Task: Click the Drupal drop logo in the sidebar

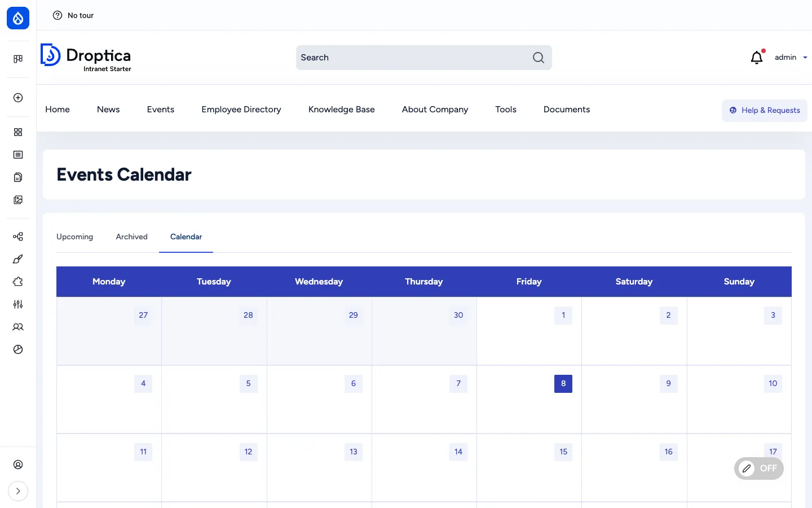Action: (x=18, y=18)
